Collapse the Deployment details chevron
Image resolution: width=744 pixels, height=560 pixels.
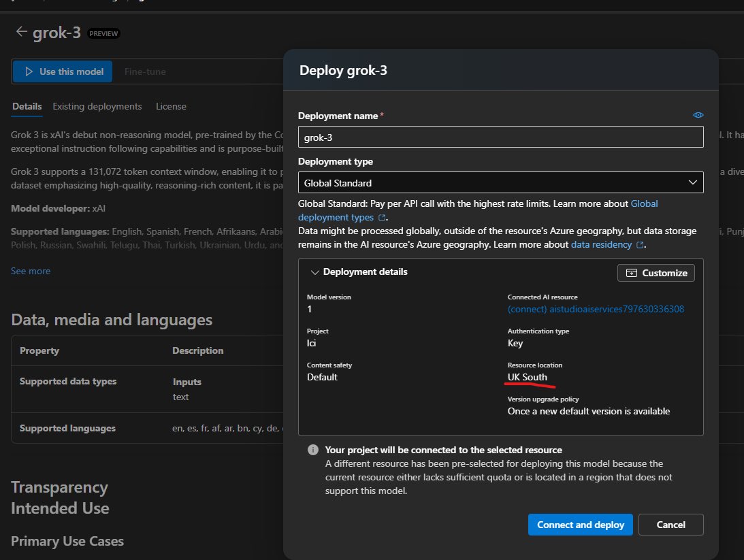coord(314,272)
